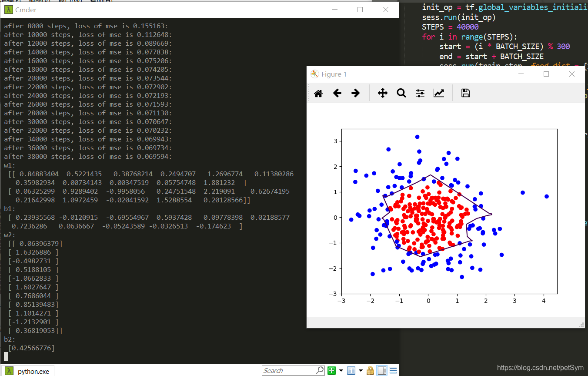Image resolution: width=588 pixels, height=376 pixels.
Task: Click '[0.42566776]' b2 value
Action: click(x=31, y=348)
